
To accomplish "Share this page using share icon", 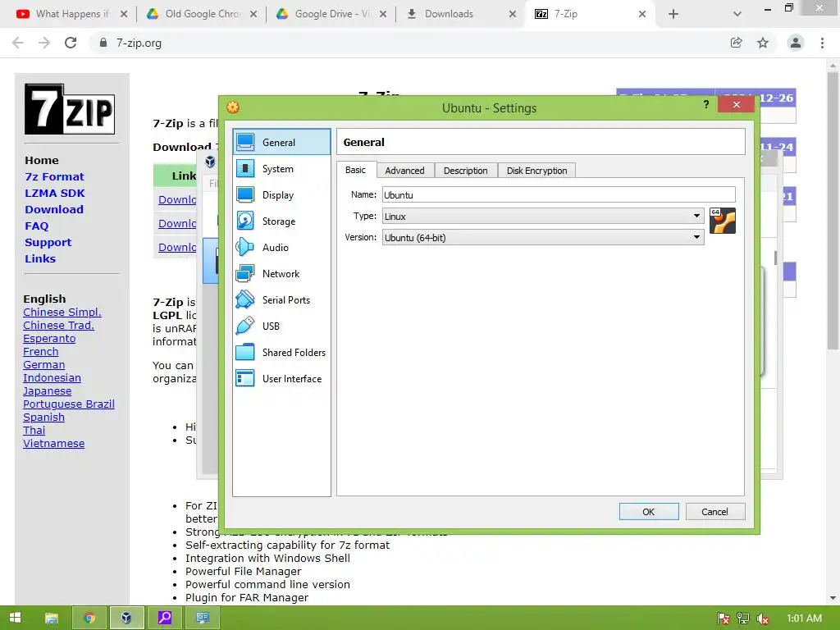I will 737,43.
